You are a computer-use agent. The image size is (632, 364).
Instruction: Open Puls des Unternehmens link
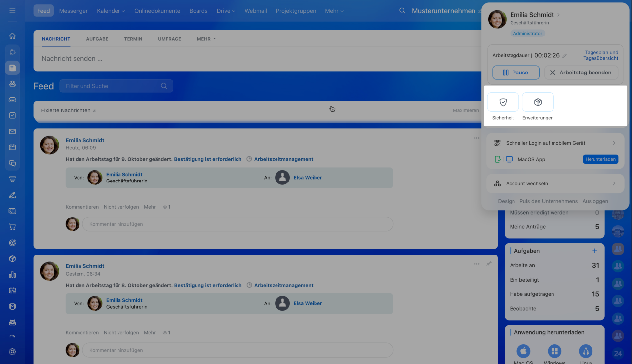click(x=549, y=201)
